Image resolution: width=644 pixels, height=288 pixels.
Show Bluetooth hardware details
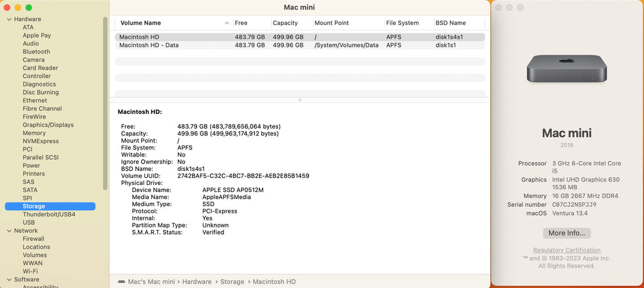point(36,52)
